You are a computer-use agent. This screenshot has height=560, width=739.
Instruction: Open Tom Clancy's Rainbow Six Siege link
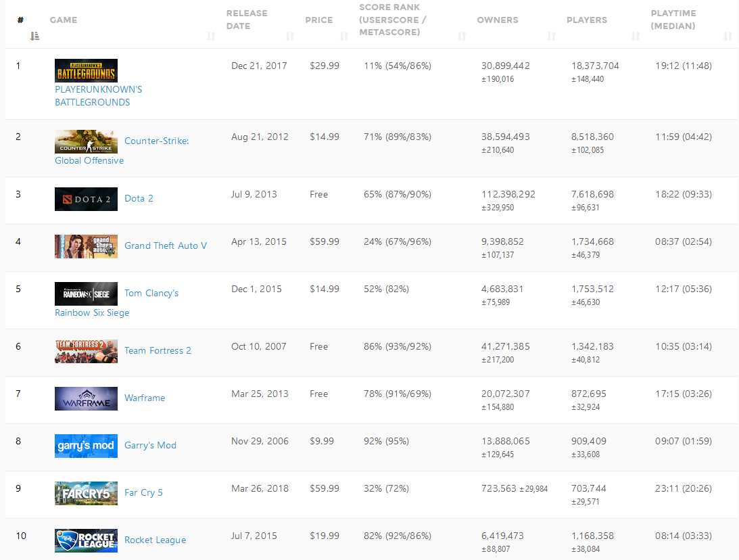coord(117,303)
